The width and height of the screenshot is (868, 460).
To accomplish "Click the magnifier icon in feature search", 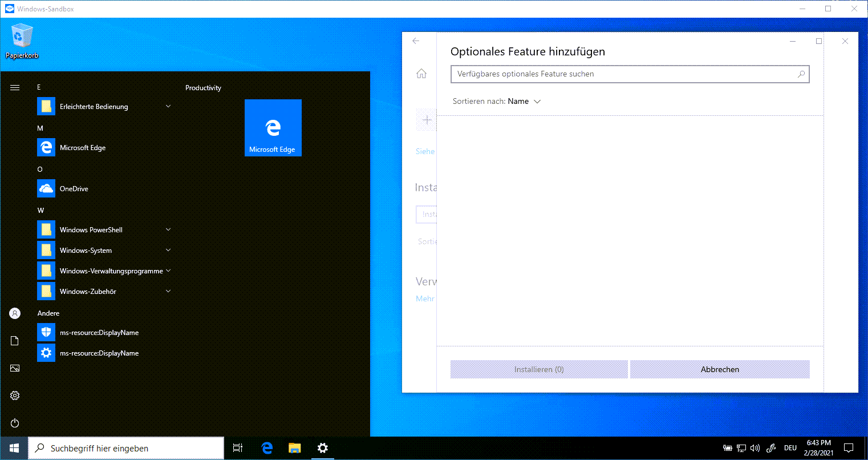I will pyautogui.click(x=801, y=74).
